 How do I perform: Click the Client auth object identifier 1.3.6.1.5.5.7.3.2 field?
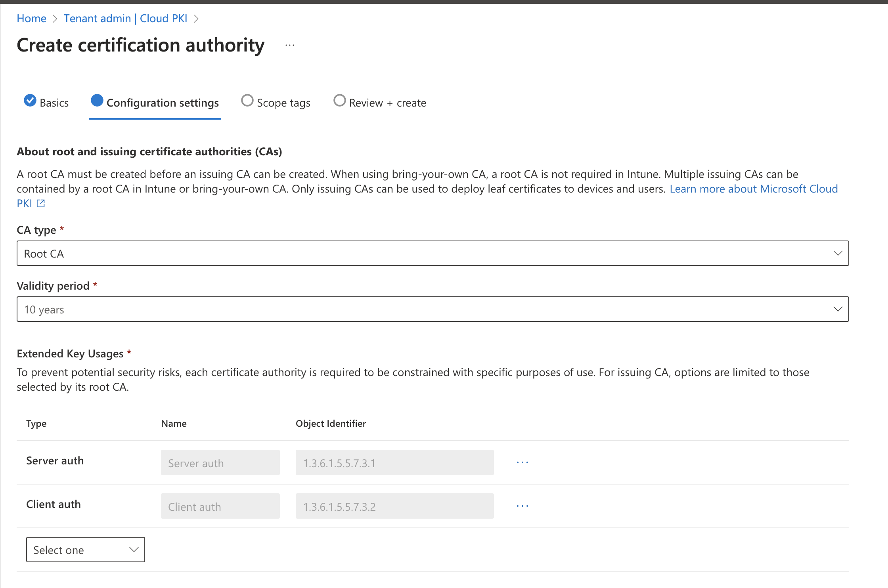pyautogui.click(x=395, y=506)
